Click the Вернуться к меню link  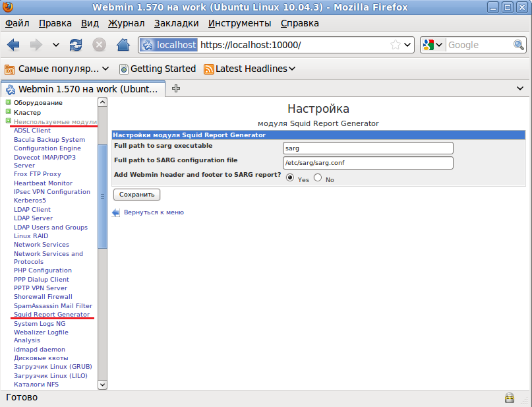coord(154,212)
